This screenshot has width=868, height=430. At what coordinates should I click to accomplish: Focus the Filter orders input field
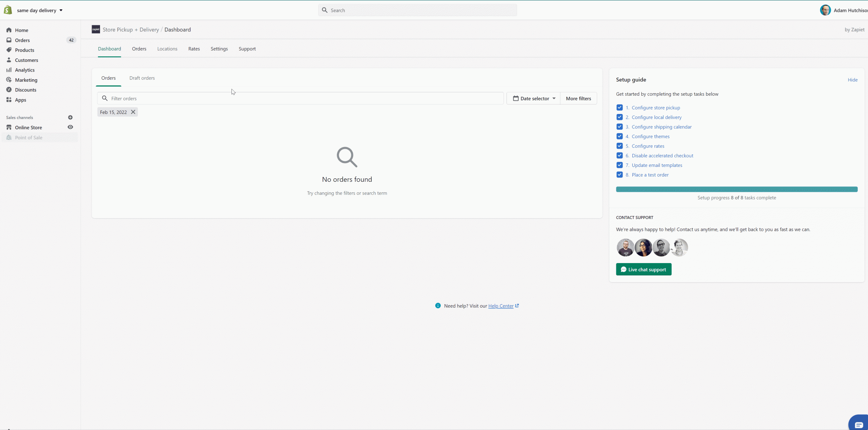300,98
